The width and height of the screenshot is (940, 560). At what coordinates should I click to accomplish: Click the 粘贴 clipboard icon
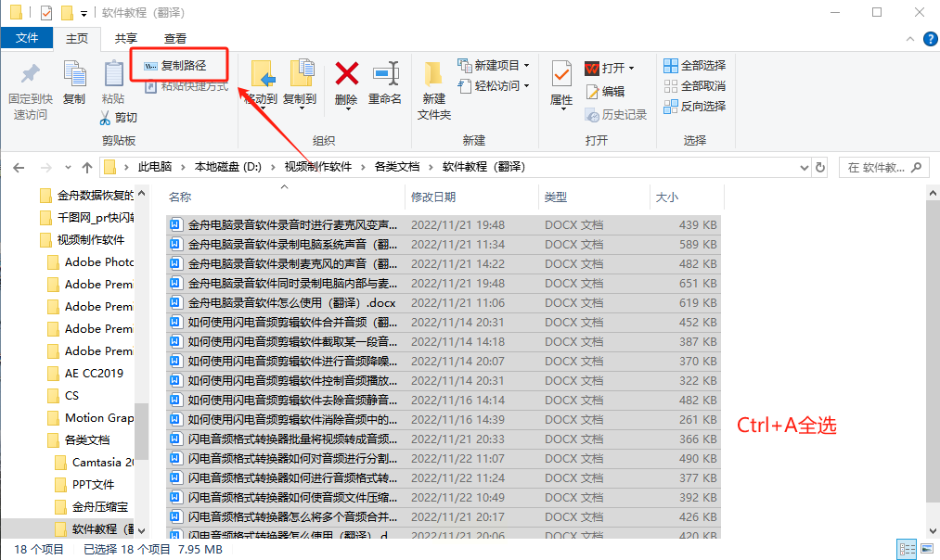point(113,73)
